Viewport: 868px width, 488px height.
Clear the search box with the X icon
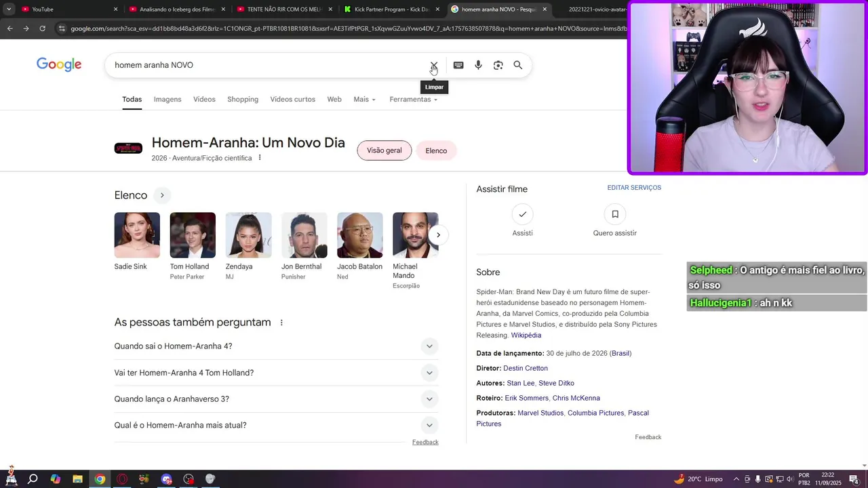(433, 65)
